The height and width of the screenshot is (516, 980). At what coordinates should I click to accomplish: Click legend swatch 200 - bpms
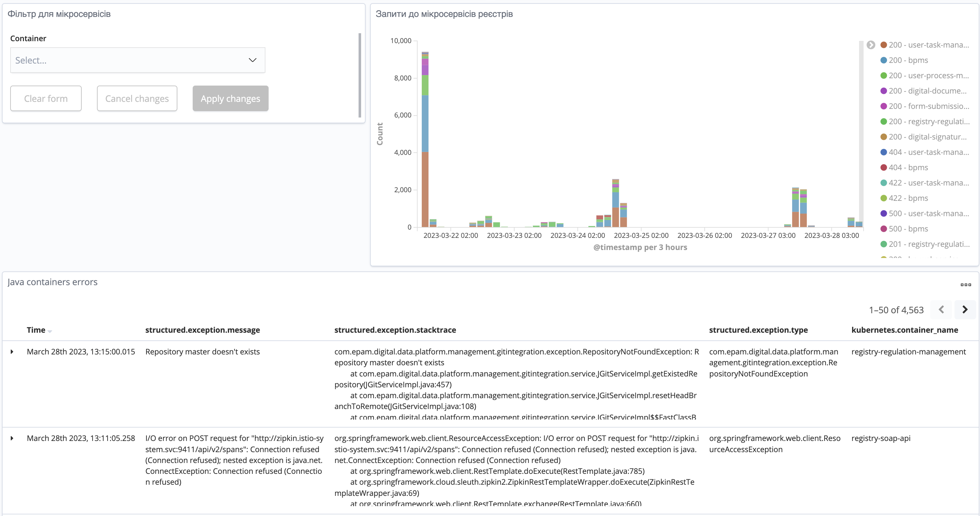click(884, 60)
